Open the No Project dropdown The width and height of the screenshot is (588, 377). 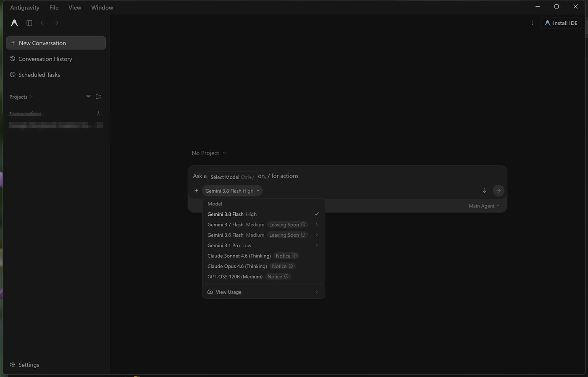click(209, 153)
